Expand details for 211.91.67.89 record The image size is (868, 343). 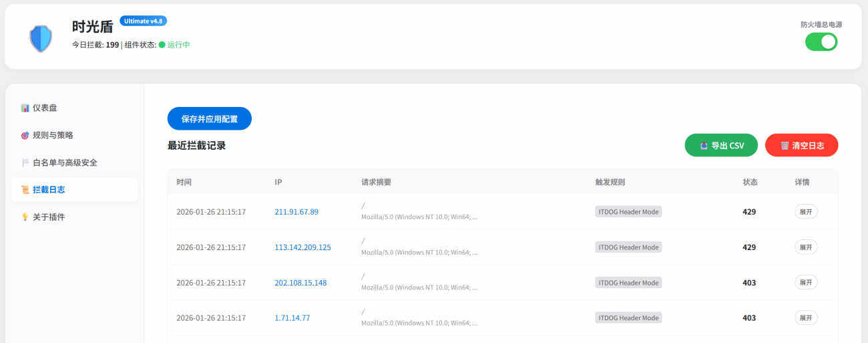[x=805, y=211]
